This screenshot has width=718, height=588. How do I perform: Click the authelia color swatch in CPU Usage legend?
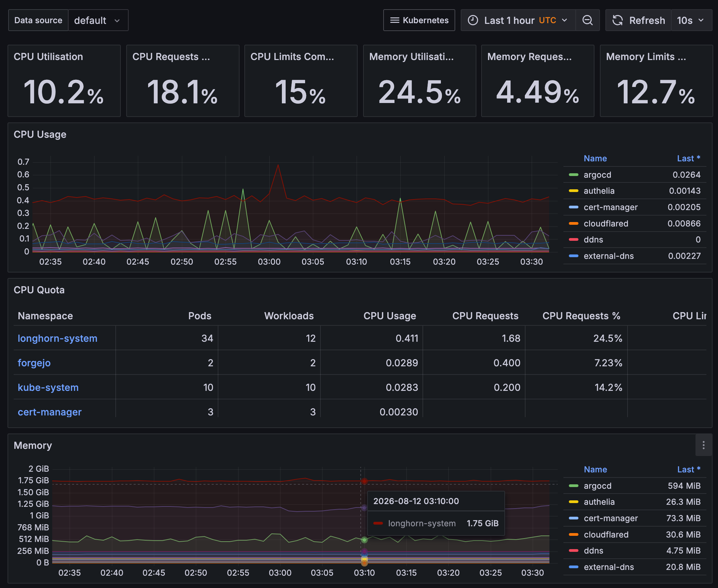click(x=574, y=191)
